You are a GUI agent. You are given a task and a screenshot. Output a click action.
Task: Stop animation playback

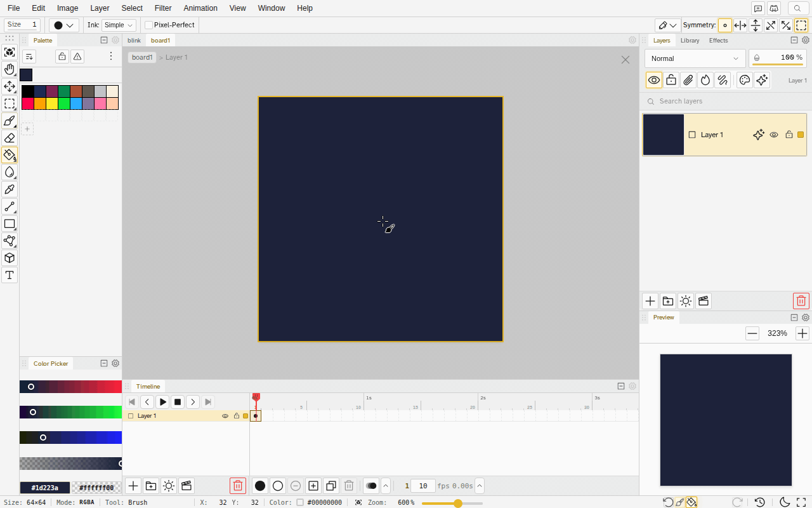[x=178, y=402]
